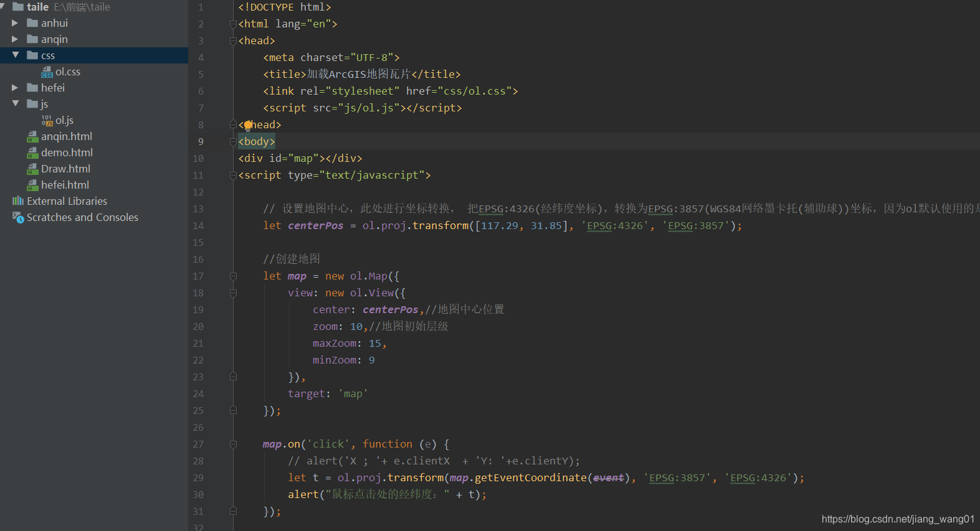Open Draw.html from project tree
Screen dimensions: 980x531
(65, 169)
